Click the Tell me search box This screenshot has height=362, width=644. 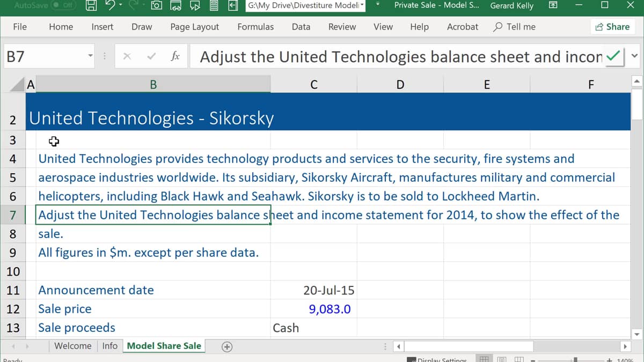tap(514, 27)
